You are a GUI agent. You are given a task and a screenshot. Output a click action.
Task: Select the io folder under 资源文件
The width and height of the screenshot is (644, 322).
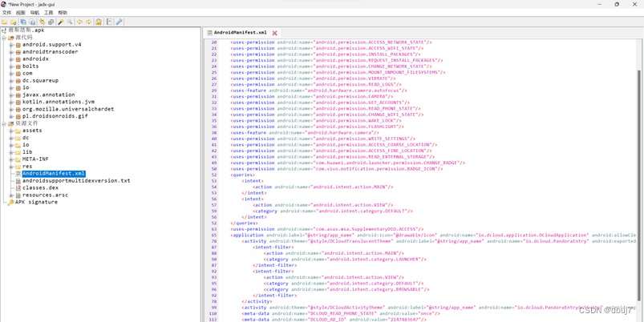point(26,145)
